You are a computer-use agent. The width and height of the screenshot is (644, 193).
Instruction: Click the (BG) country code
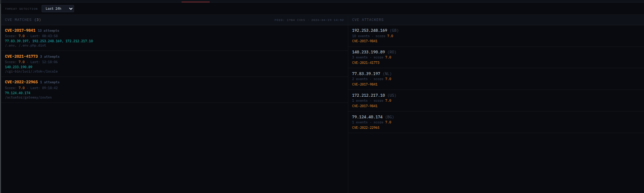click(x=389, y=117)
